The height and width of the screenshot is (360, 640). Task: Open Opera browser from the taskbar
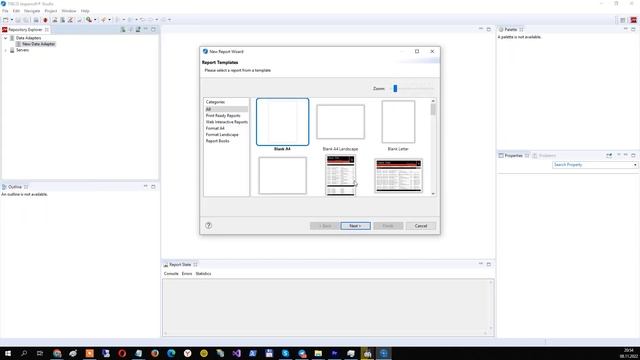[122, 353]
